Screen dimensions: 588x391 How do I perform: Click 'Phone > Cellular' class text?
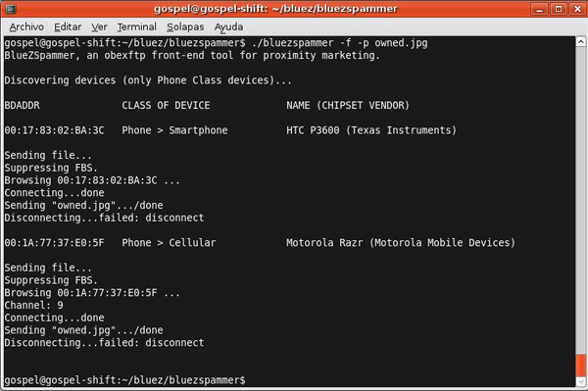[x=169, y=243]
